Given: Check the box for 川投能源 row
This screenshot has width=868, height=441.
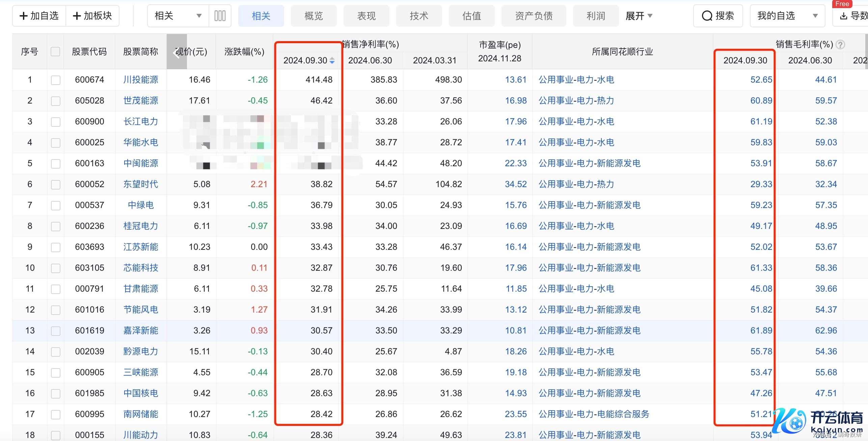Looking at the screenshot, I should click(55, 80).
